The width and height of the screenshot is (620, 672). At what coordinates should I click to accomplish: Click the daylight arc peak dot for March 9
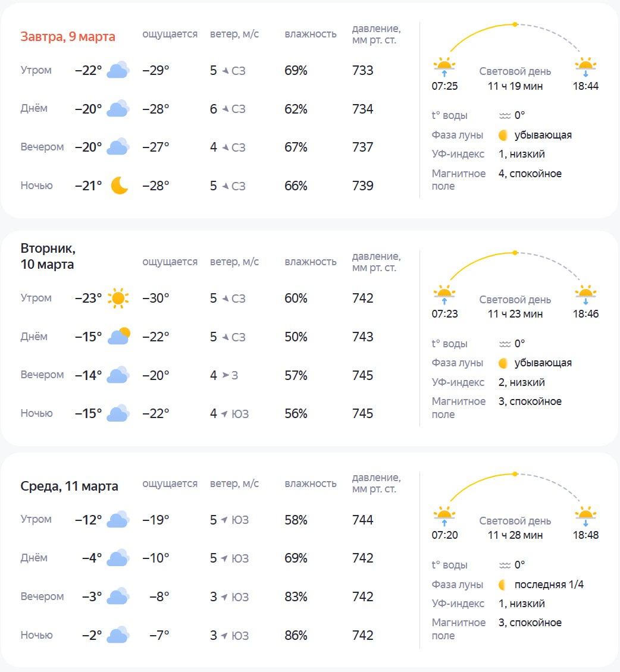pyautogui.click(x=515, y=24)
